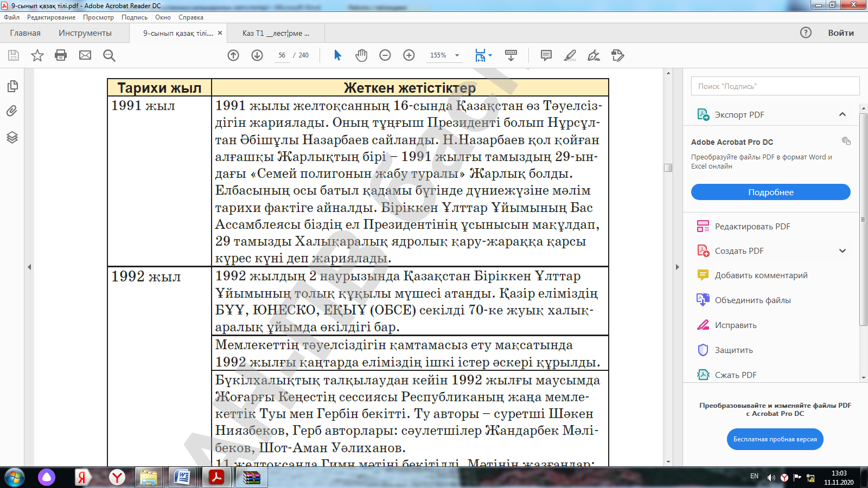Image resolution: width=868 pixels, height=488 pixels.
Task: Go to previous page arrow
Action: click(233, 55)
